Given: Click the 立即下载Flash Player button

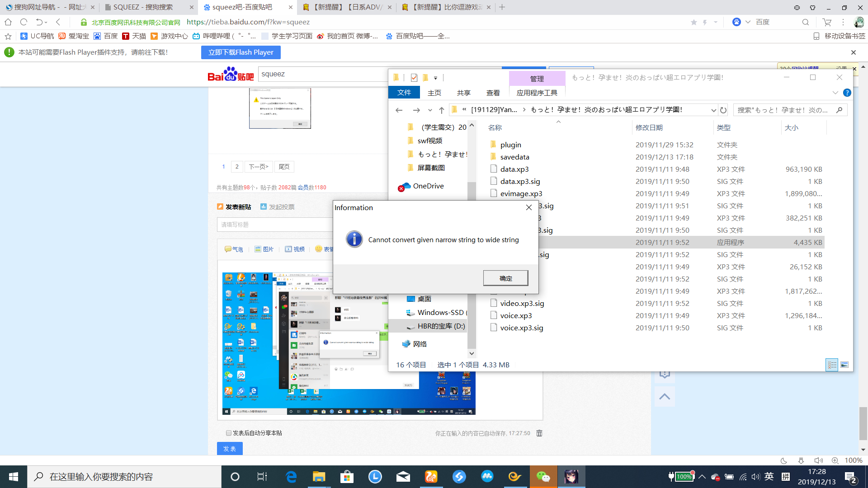Looking at the screenshot, I should (241, 52).
